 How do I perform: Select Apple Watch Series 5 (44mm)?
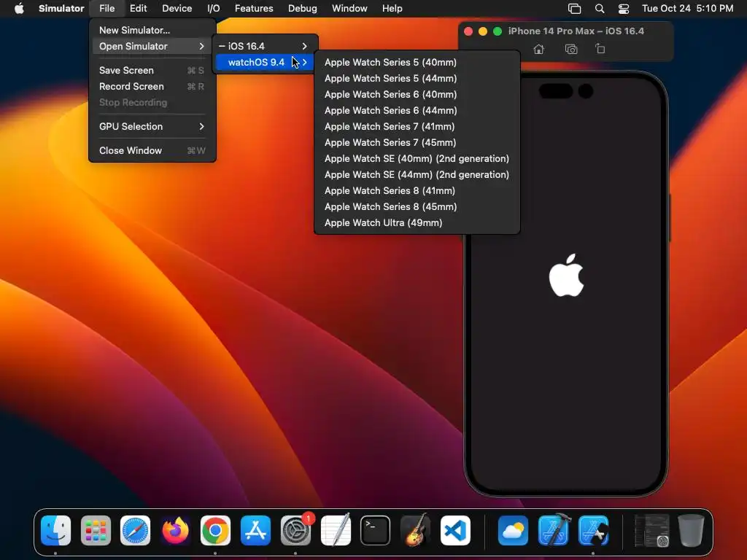click(x=417, y=78)
